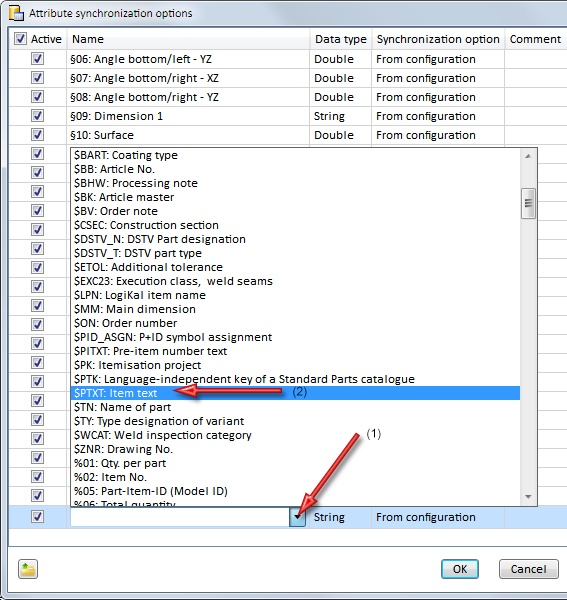Viewport: 567px width, 600px height.
Task: Pick $ON: Order number
Action: 295,323
